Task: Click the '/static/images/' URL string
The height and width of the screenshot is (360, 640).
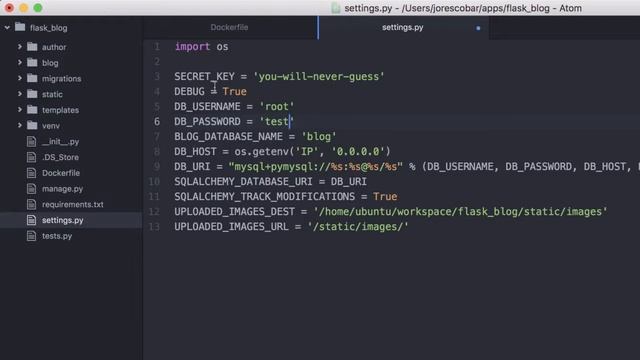Action: (358, 227)
